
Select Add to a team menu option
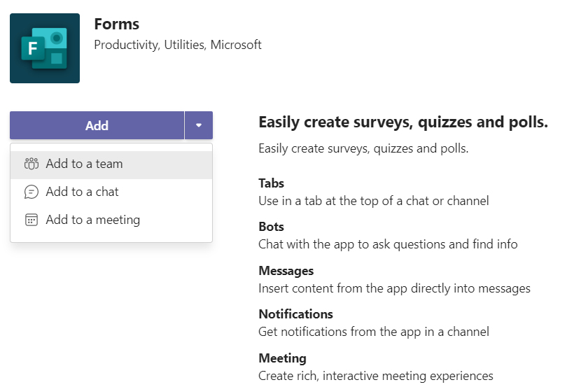(111, 165)
